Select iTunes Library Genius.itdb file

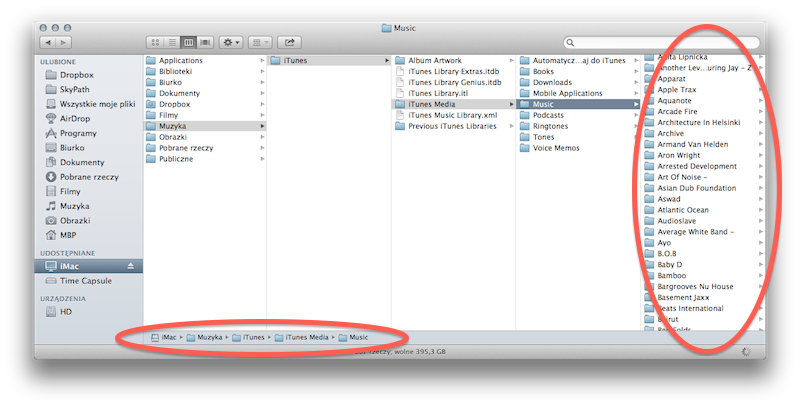pos(454,83)
